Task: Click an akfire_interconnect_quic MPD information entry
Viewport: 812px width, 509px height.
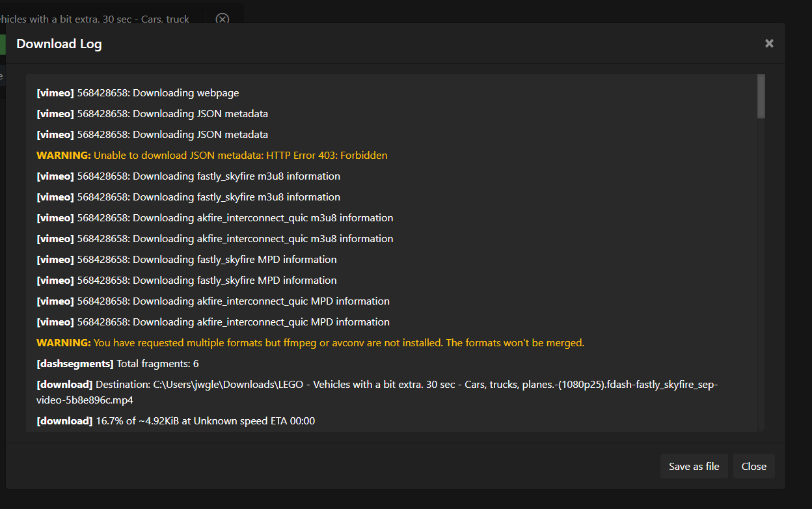Action: (213, 301)
